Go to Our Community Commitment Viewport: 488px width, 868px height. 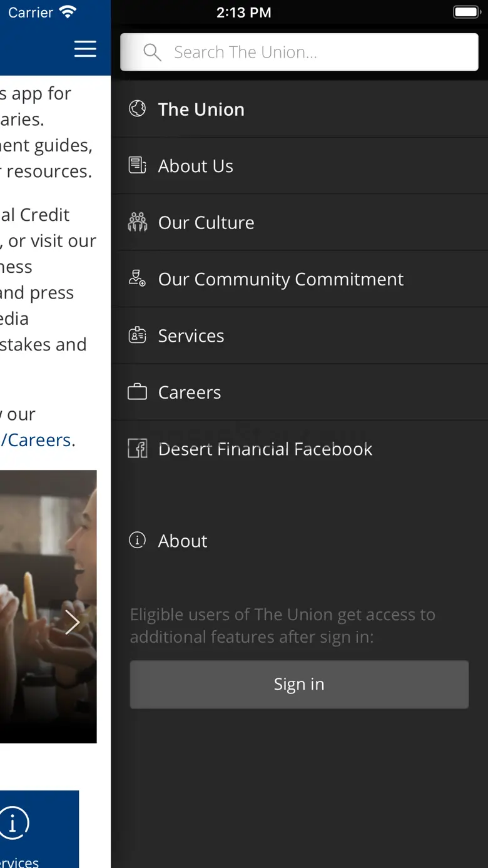click(x=281, y=279)
